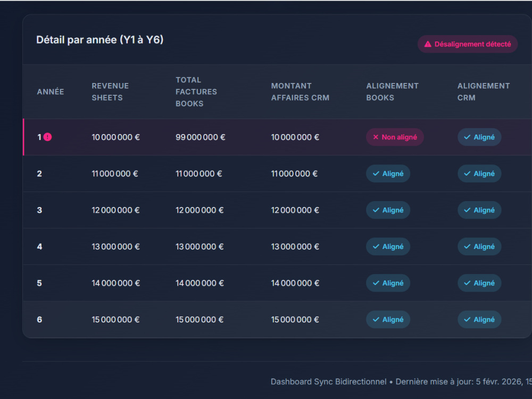532x399 pixels.
Task: Click the year number 5 cell
Action: coord(39,283)
